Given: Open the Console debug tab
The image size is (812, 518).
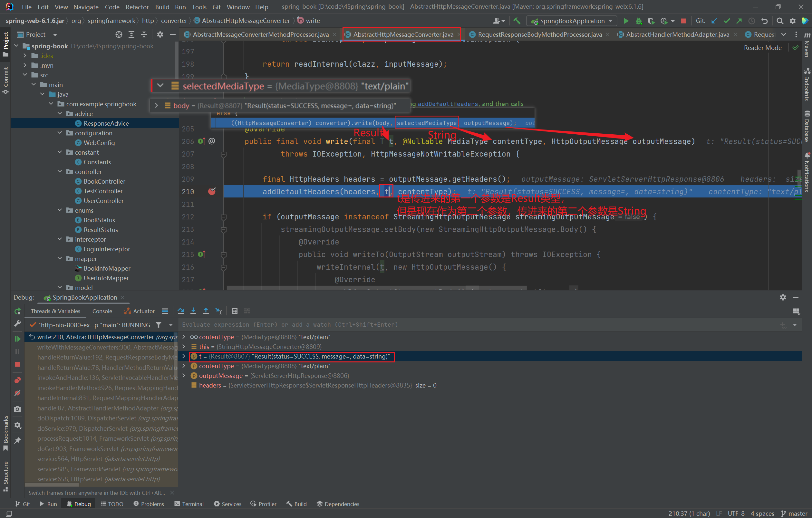Looking at the screenshot, I should click(102, 311).
